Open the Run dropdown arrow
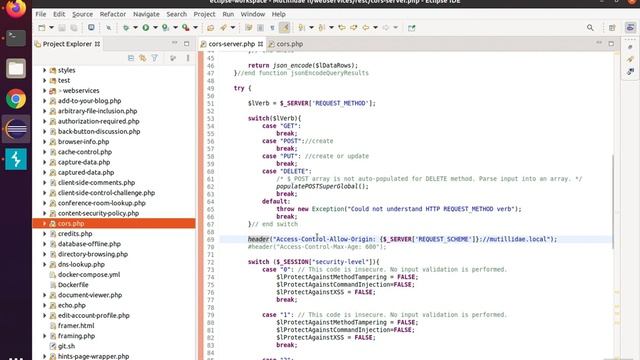 click(x=155, y=28)
